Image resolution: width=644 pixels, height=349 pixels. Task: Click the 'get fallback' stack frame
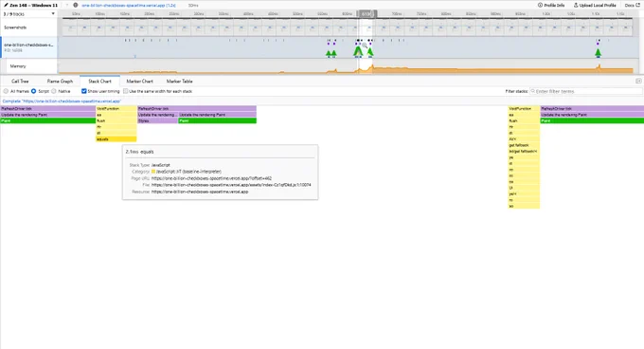pyautogui.click(x=524, y=145)
